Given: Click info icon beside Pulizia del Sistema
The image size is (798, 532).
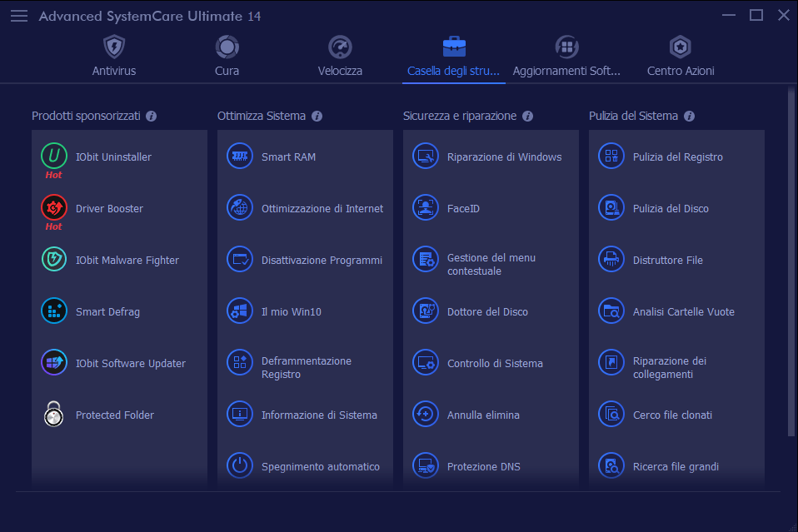Looking at the screenshot, I should tap(689, 116).
